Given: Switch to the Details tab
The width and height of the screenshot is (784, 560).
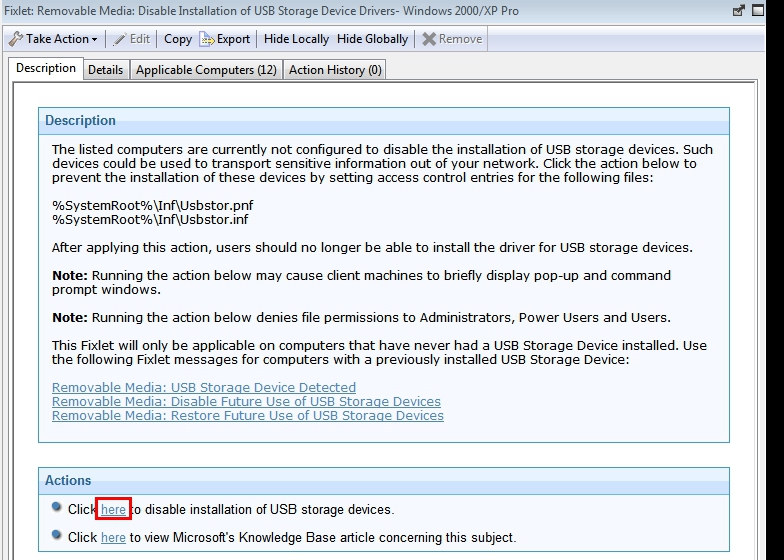Looking at the screenshot, I should pos(105,70).
